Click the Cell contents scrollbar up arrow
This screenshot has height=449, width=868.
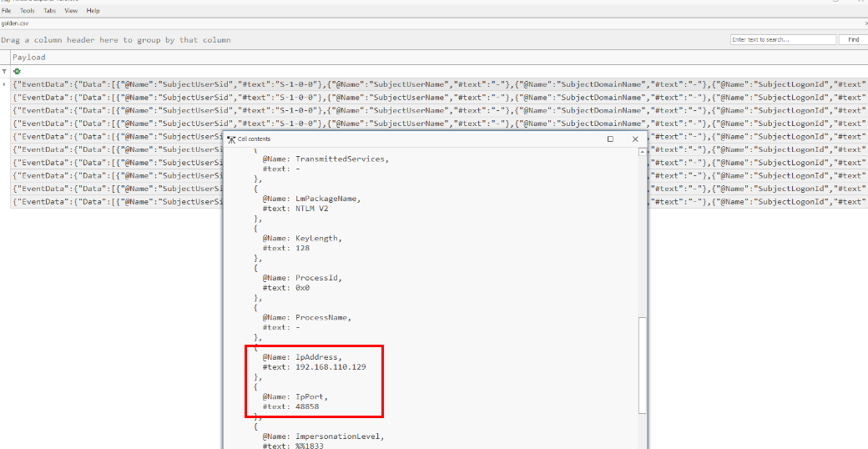pyautogui.click(x=642, y=152)
